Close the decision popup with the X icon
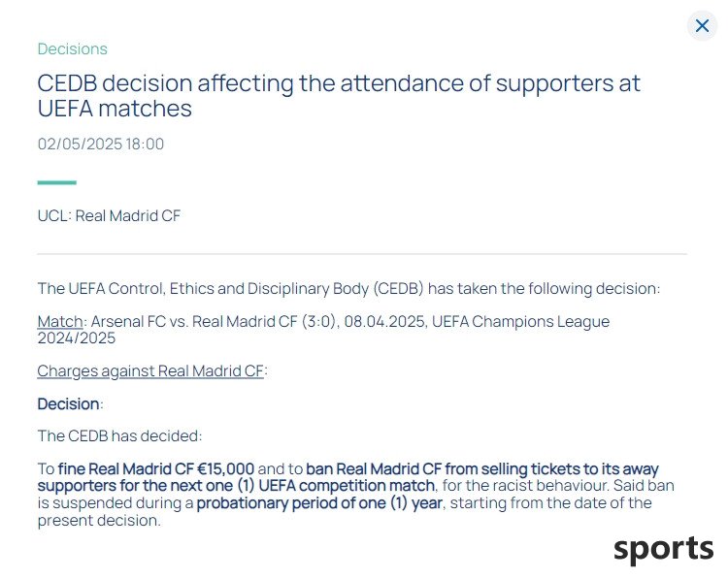728x579 pixels. [702, 25]
